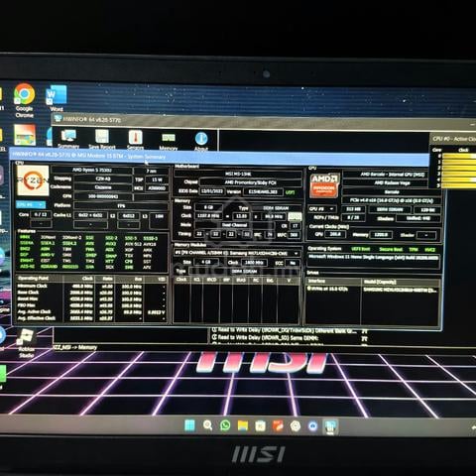Click the module Clock value 1600 MHz
Image resolution: width=476 pixels, height=476 pixels.
[254, 263]
